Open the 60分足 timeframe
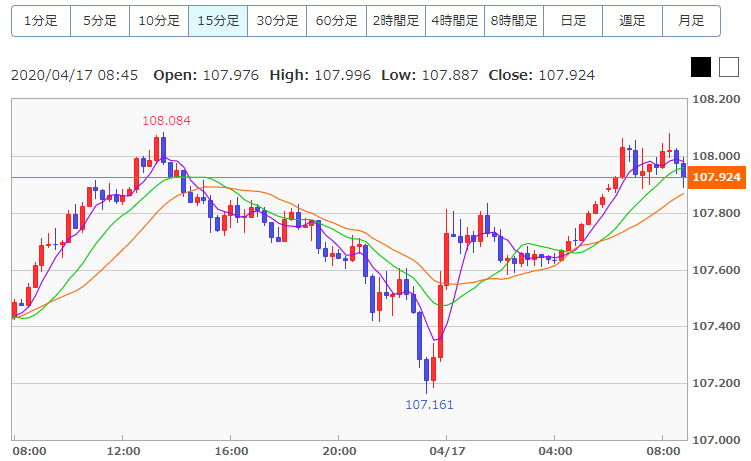The height and width of the screenshot is (461, 751). (x=336, y=21)
